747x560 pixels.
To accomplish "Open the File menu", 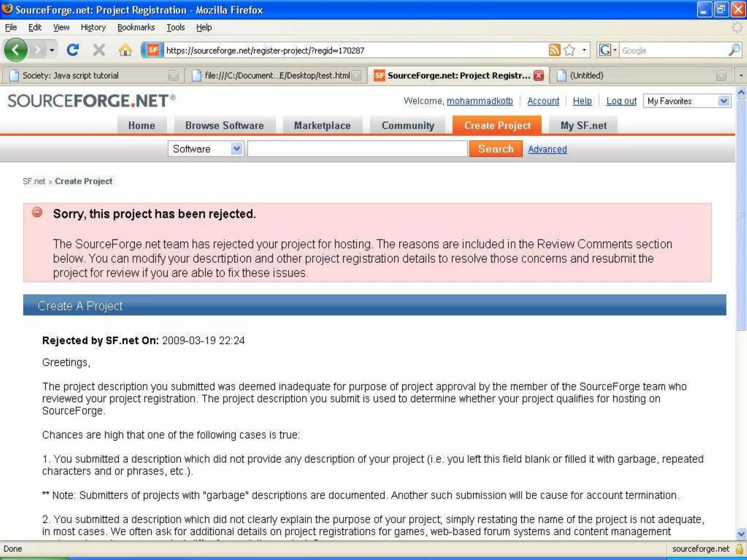I will (11, 27).
